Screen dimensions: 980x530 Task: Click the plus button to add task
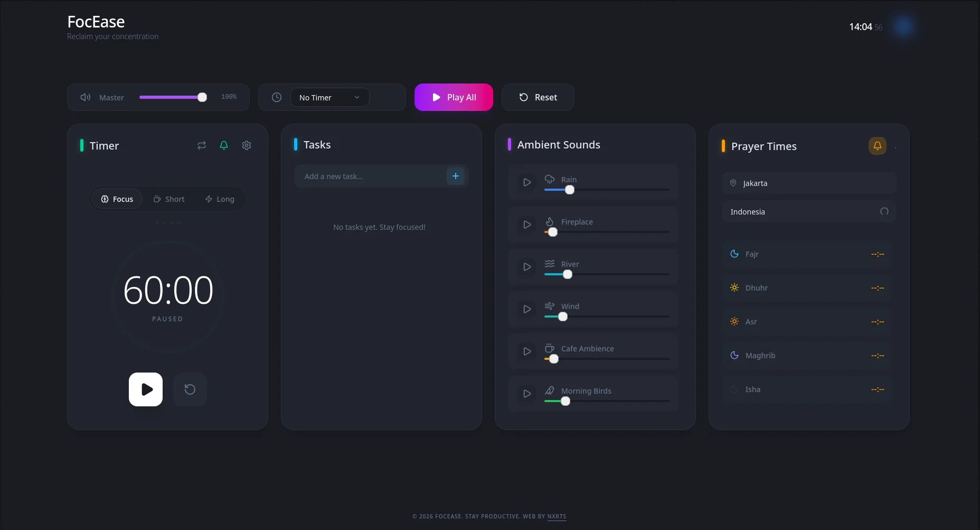tap(456, 176)
